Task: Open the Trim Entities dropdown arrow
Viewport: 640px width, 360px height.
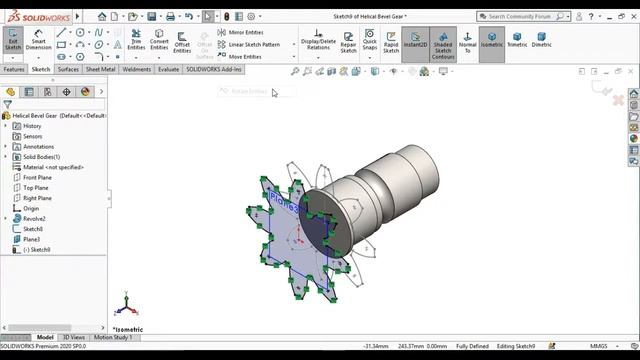Action: 136,57
